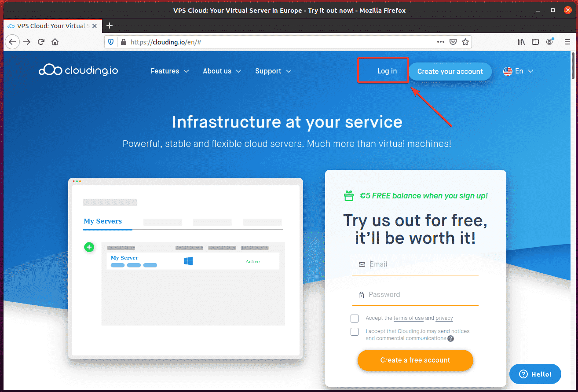Click the Infrastructure at your service heading
The width and height of the screenshot is (578, 392).
(287, 122)
